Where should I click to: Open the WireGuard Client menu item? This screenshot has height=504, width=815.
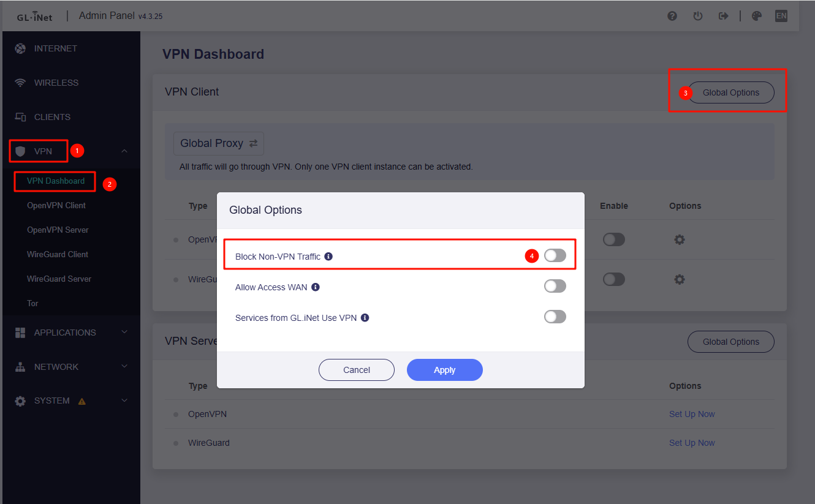coord(58,254)
